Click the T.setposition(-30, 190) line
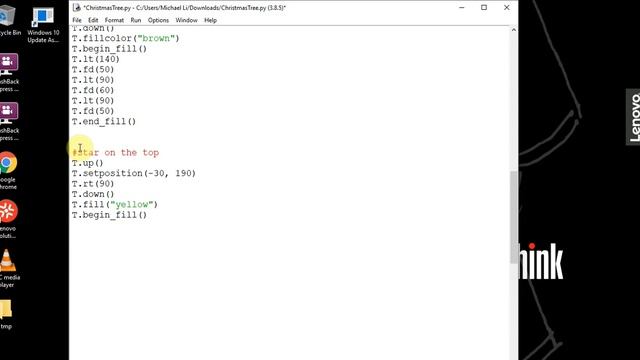Viewport: 640px width, 360px height. [134, 173]
